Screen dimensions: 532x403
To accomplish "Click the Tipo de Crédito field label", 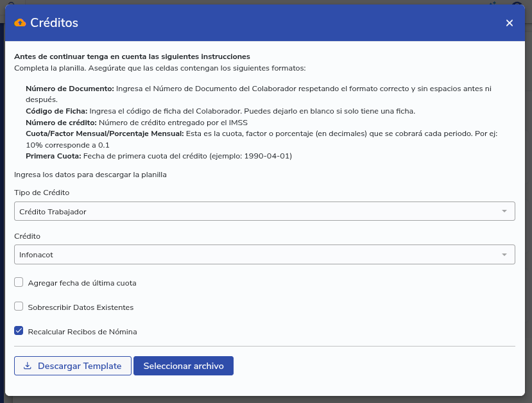I will [42, 193].
